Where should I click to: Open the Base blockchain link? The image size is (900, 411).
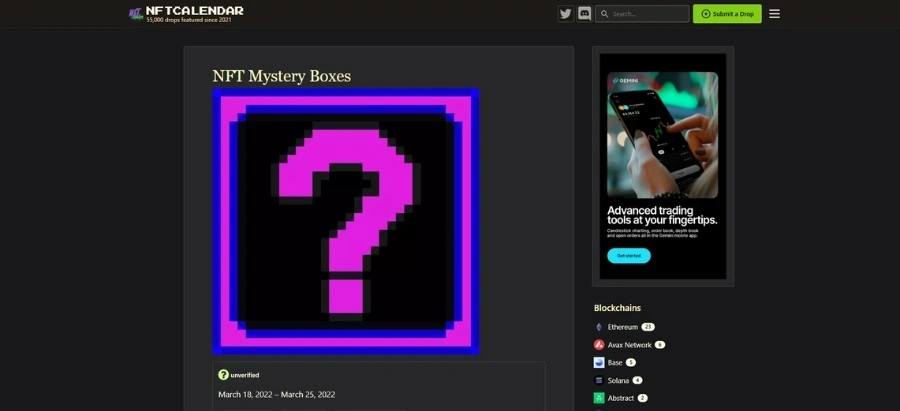tap(615, 363)
